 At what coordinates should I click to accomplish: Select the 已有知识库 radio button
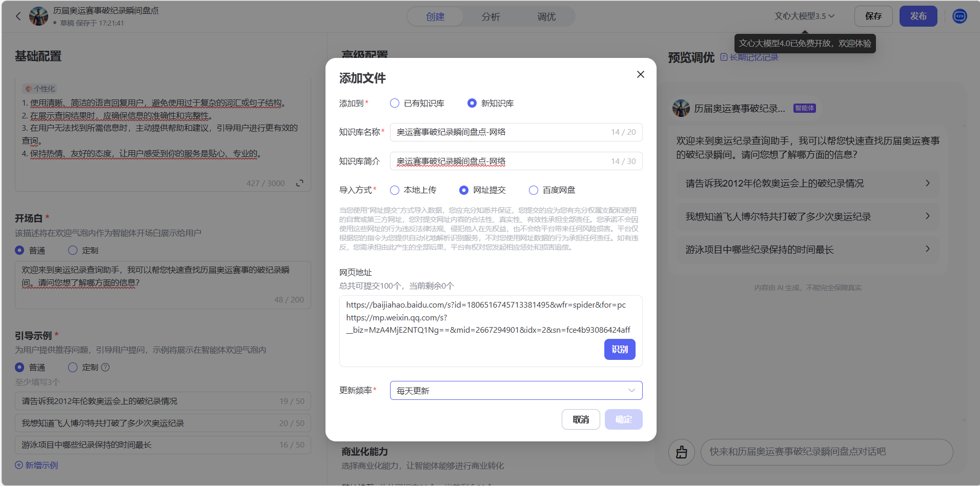(x=394, y=103)
